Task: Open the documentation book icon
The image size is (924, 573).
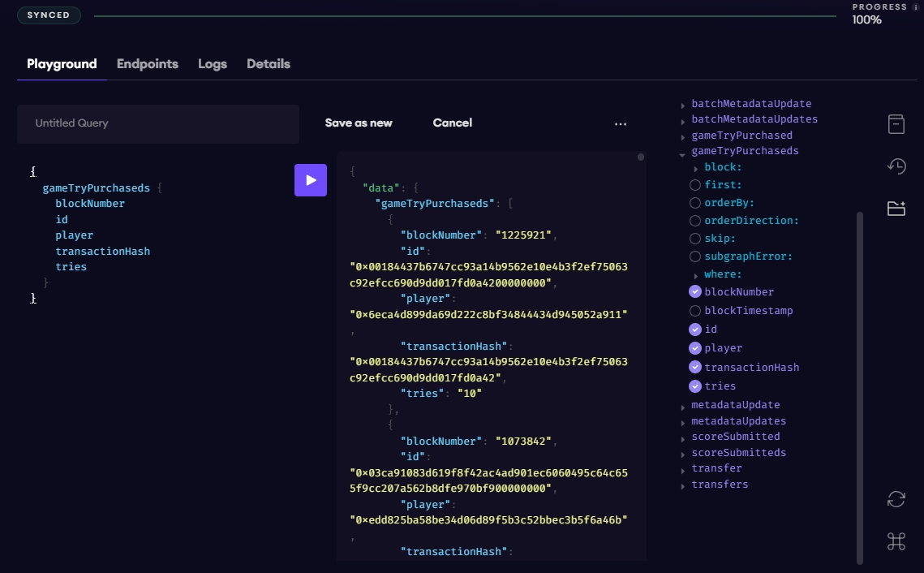Action: 896,124
